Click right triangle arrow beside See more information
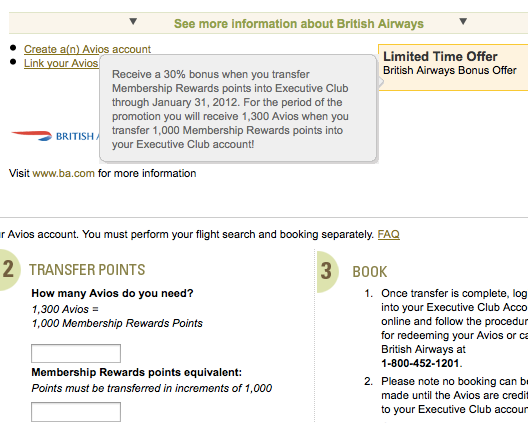 463,22
